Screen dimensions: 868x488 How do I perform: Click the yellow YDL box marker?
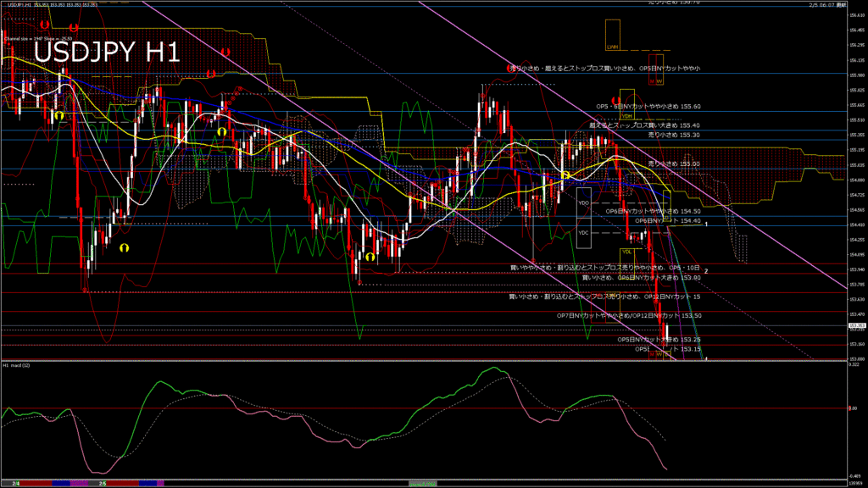coord(627,252)
